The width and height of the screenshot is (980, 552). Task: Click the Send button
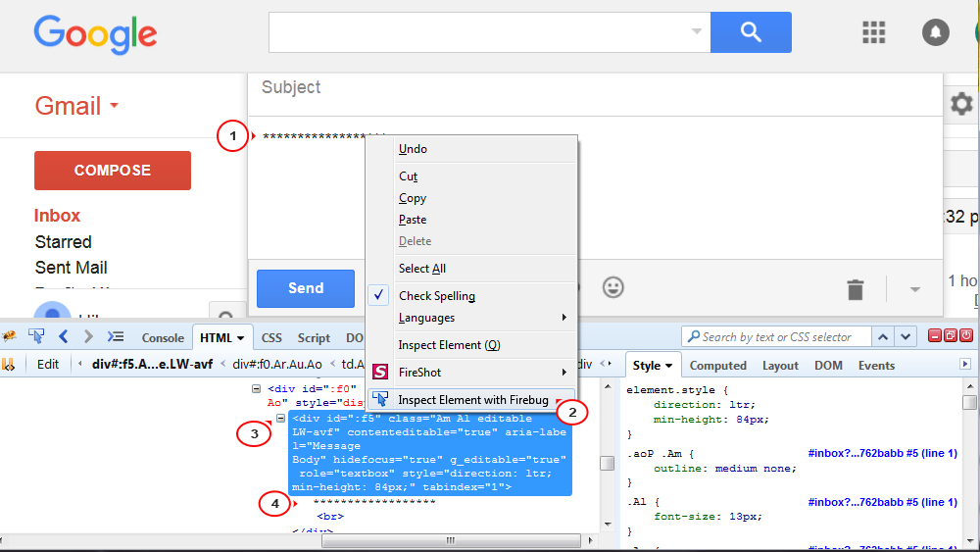[306, 288]
